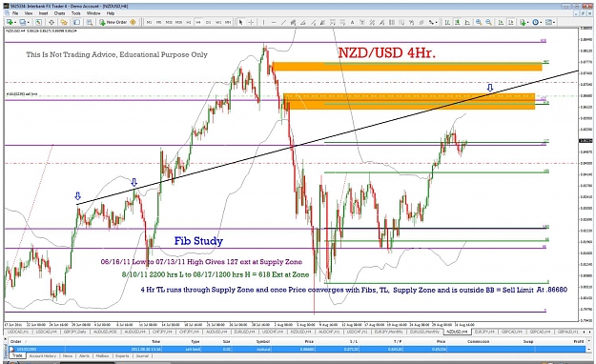Open the Profiles toolbar icon
The height and width of the screenshot is (364, 596).
(x=23, y=23)
